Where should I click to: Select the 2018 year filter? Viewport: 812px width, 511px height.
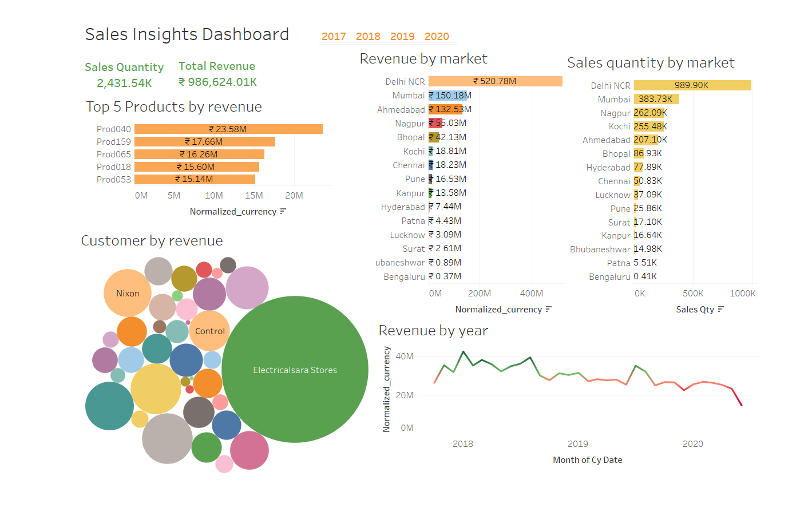click(x=369, y=36)
